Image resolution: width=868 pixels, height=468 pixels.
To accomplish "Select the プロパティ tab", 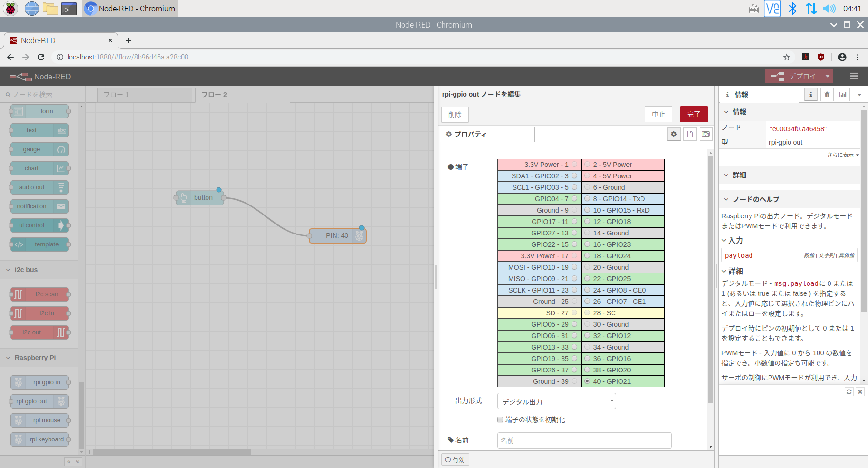I will tap(487, 134).
